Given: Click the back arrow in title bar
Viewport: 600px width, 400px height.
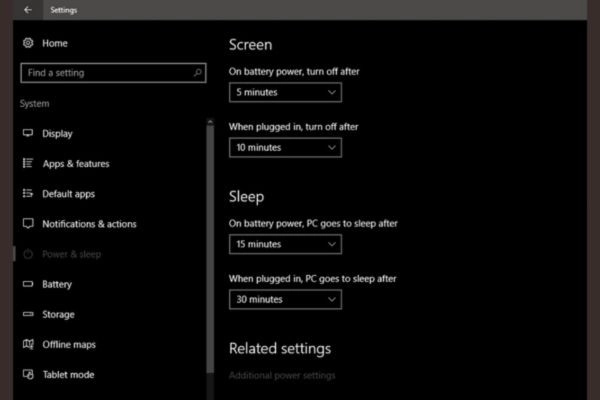Looking at the screenshot, I should tap(27, 10).
